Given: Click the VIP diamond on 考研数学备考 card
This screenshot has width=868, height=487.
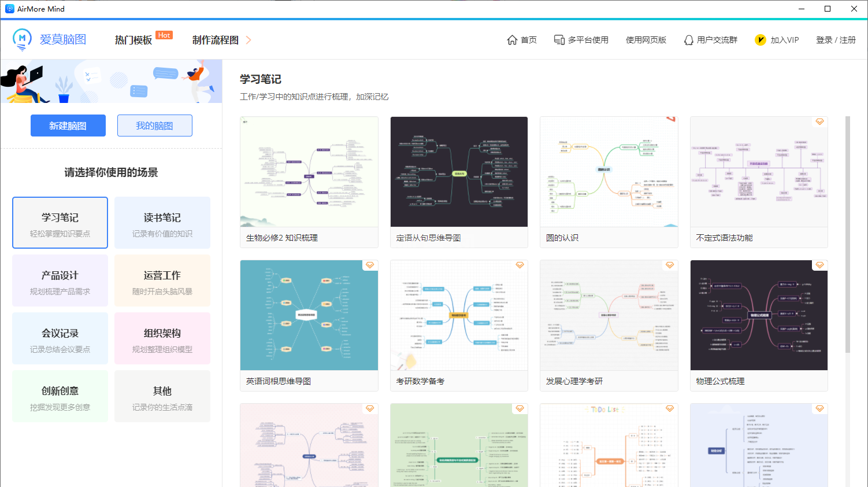Looking at the screenshot, I should pyautogui.click(x=520, y=265).
